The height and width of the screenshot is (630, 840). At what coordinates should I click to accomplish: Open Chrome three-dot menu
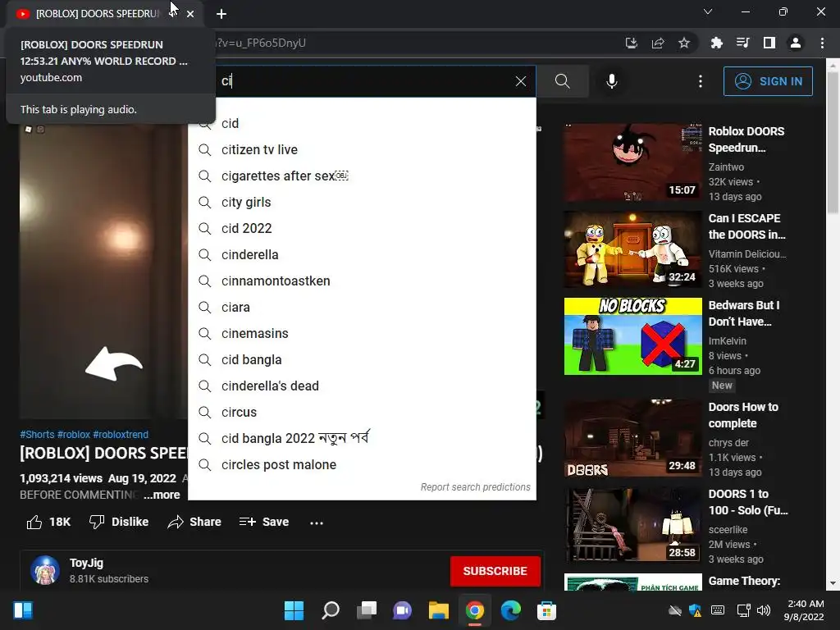coord(822,43)
